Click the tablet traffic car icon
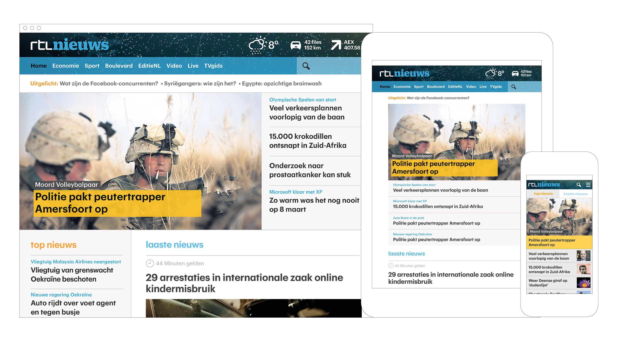The height and width of the screenshot is (364, 619). click(x=515, y=73)
